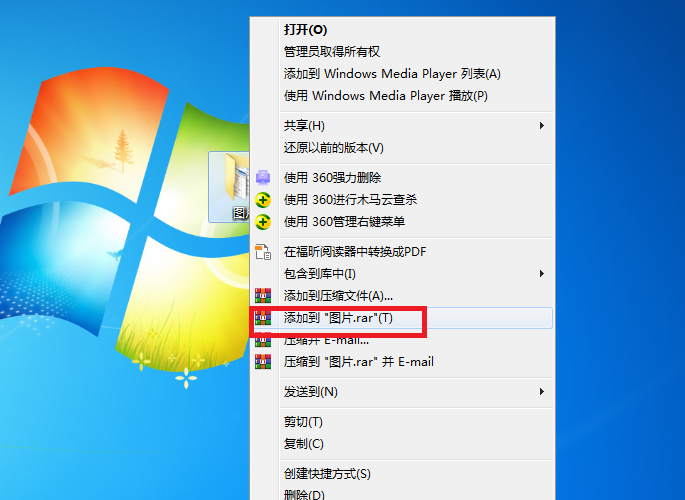The height and width of the screenshot is (500, 685).
Task: Choose 删除(D) at menu bottom
Action: [x=402, y=494]
